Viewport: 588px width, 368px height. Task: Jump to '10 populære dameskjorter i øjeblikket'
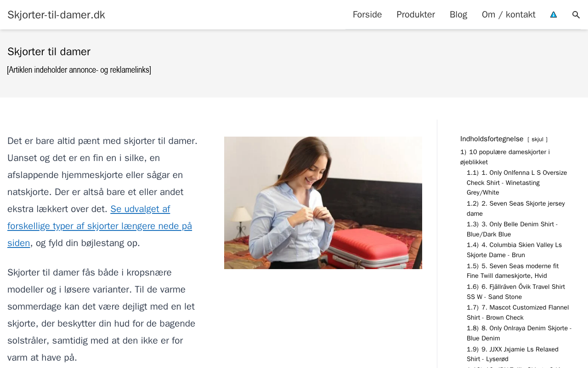[505, 157]
